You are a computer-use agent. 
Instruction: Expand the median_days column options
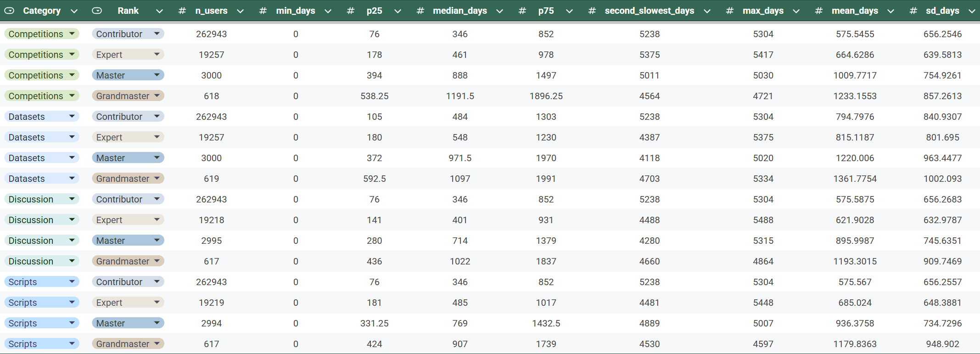click(499, 11)
